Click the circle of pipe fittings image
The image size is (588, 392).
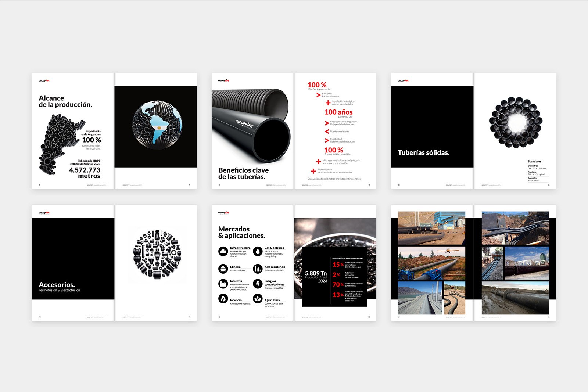coord(157,254)
